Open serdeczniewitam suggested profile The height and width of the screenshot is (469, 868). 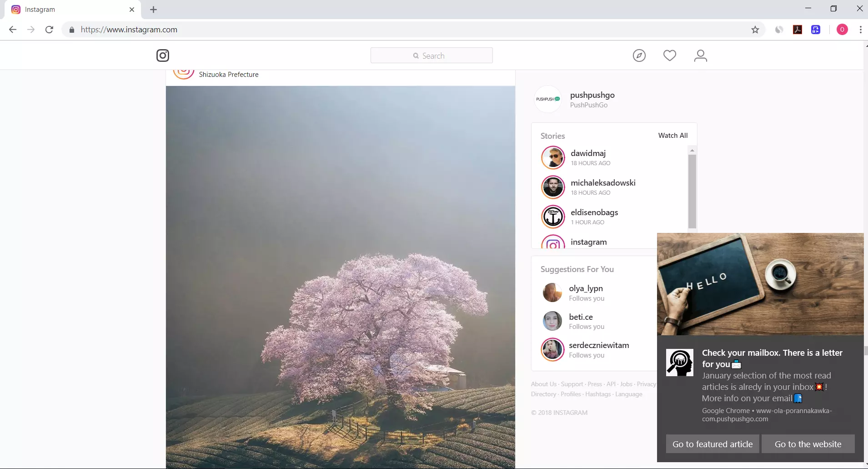click(599, 345)
